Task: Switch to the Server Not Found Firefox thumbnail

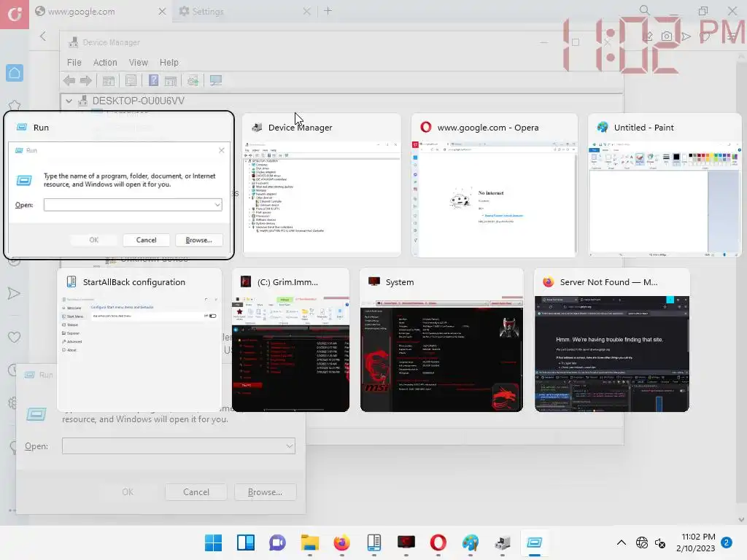Action: pos(612,340)
